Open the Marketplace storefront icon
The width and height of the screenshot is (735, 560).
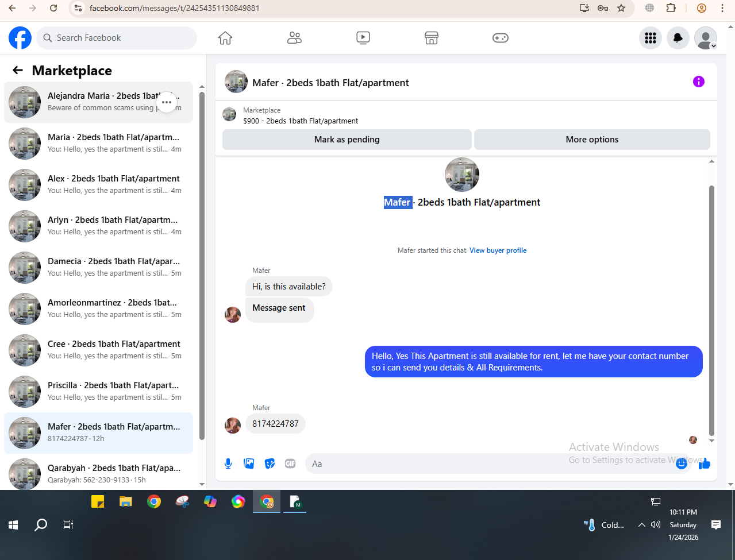tap(432, 38)
